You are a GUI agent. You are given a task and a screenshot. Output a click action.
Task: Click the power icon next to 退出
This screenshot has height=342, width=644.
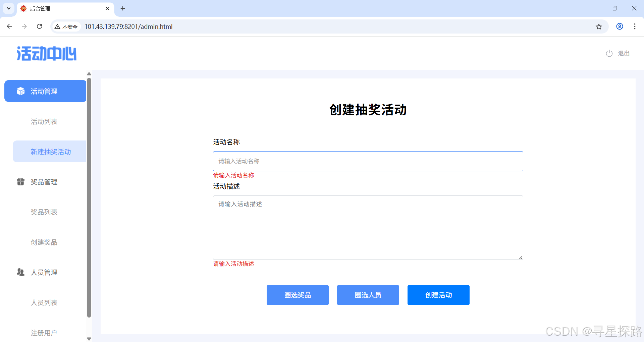pos(609,53)
